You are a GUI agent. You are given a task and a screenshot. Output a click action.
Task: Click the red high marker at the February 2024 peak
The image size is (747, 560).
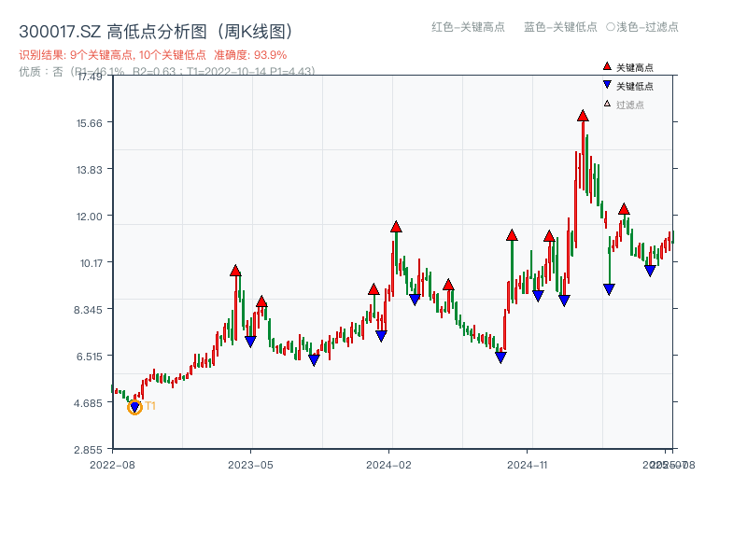tap(396, 227)
